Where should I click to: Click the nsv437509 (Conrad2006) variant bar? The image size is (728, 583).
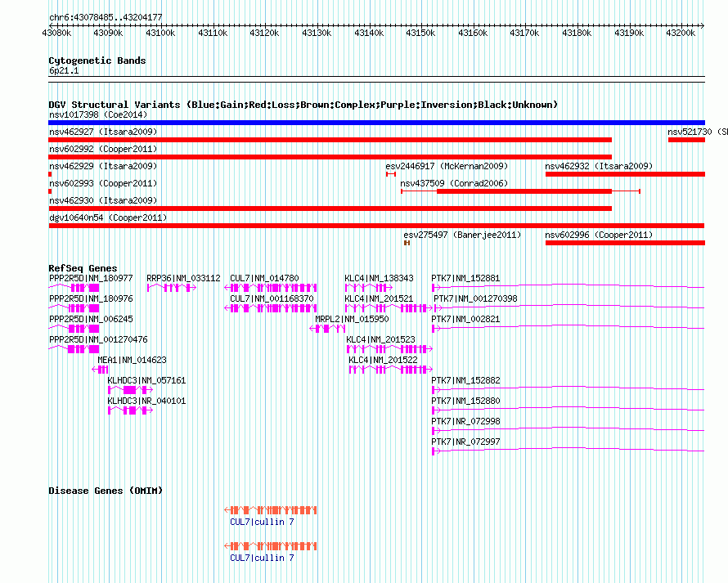(x=520, y=191)
